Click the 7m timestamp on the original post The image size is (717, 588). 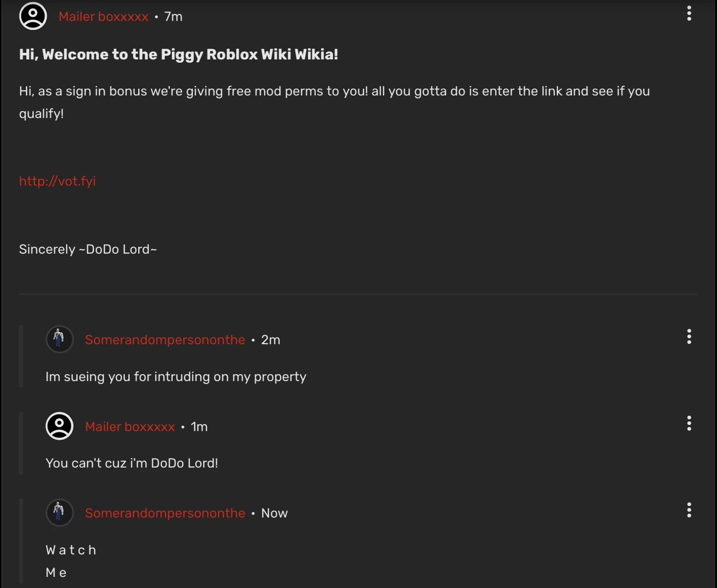pos(172,17)
